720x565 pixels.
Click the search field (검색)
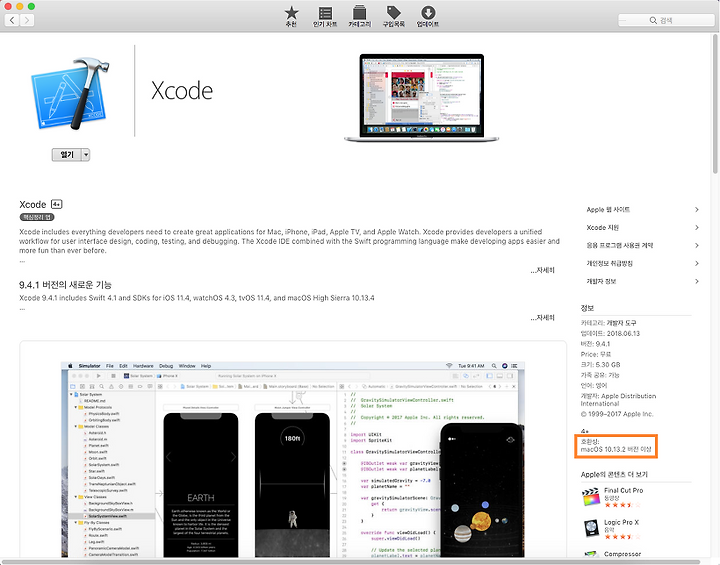tap(666, 20)
